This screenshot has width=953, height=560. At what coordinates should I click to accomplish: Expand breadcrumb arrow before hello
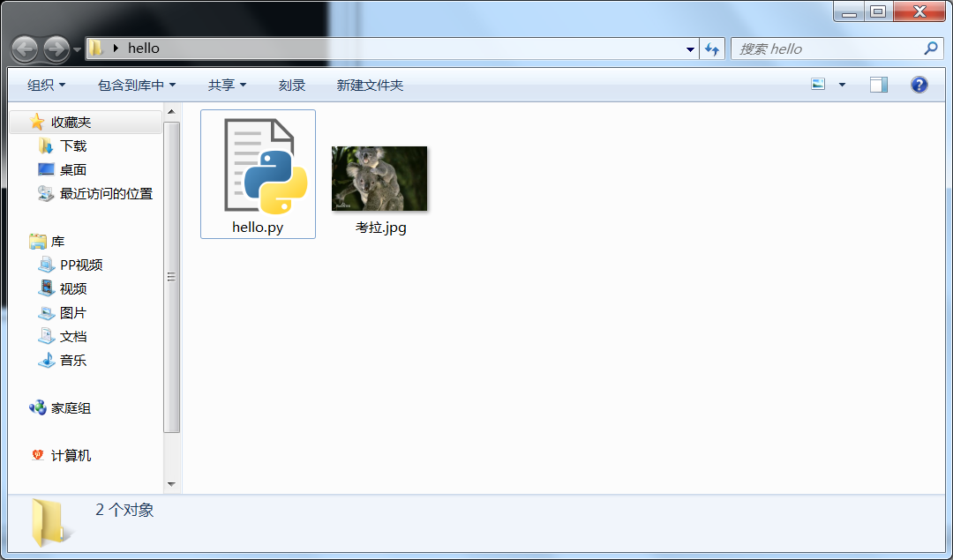point(116,48)
